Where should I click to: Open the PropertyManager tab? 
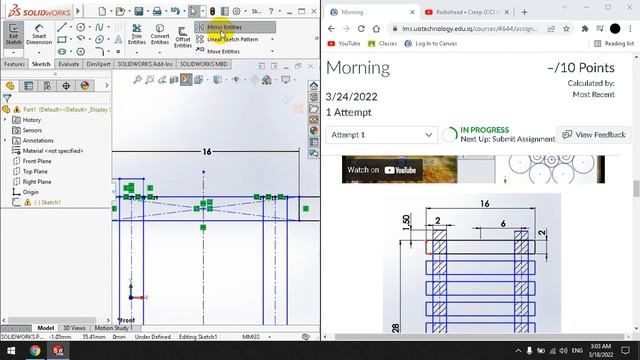point(29,86)
